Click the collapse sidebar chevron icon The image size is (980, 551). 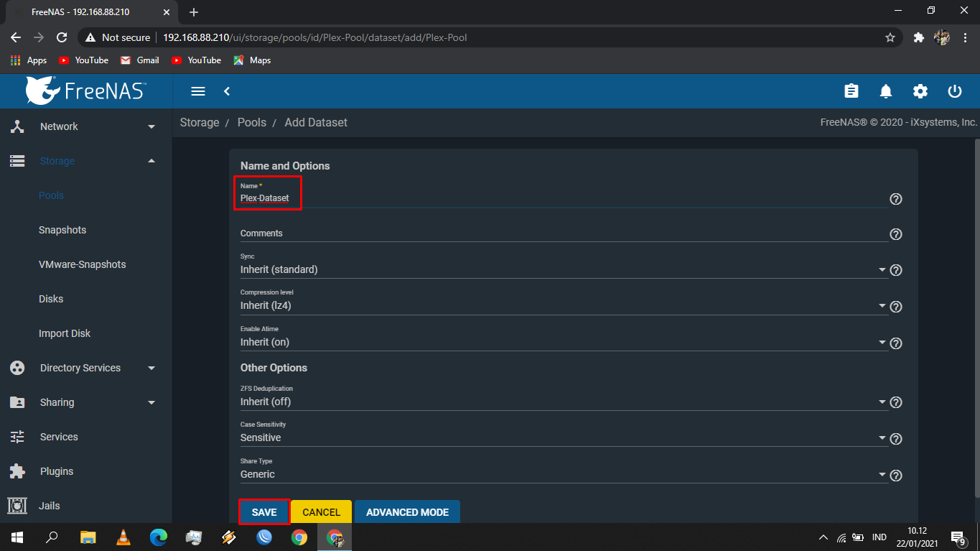click(x=227, y=91)
